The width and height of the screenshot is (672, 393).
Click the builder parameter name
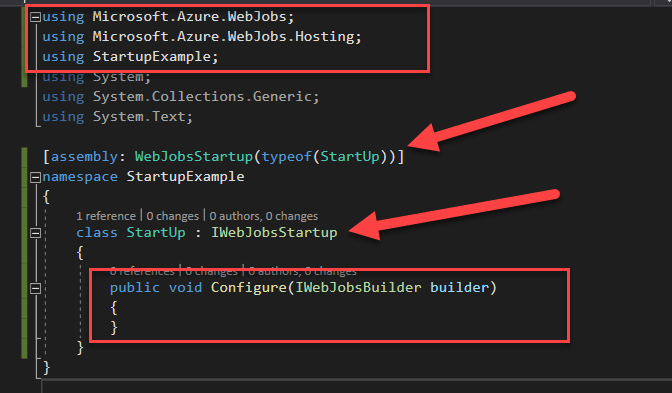point(459,287)
